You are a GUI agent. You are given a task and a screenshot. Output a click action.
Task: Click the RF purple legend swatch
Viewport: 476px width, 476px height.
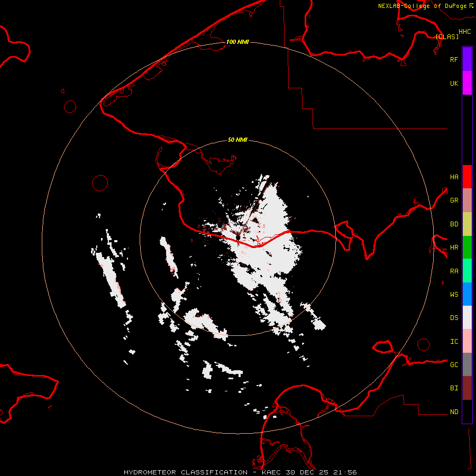pos(467,59)
